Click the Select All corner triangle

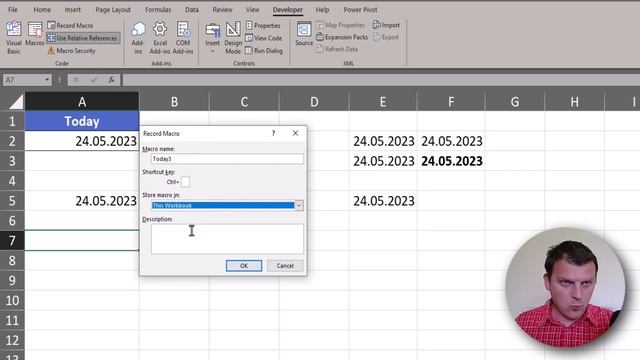16,102
